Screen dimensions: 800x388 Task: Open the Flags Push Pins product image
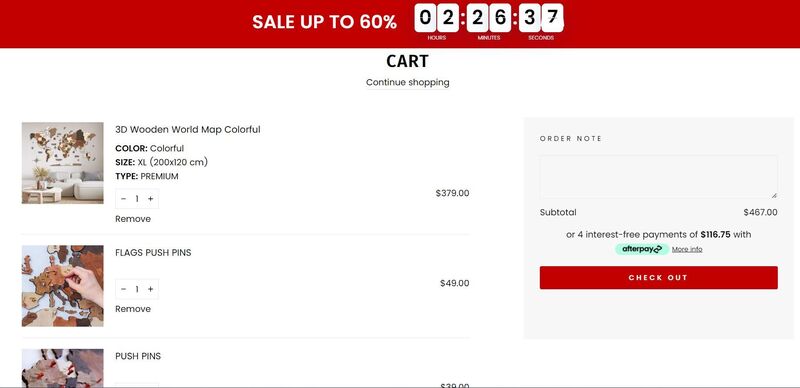tap(62, 286)
